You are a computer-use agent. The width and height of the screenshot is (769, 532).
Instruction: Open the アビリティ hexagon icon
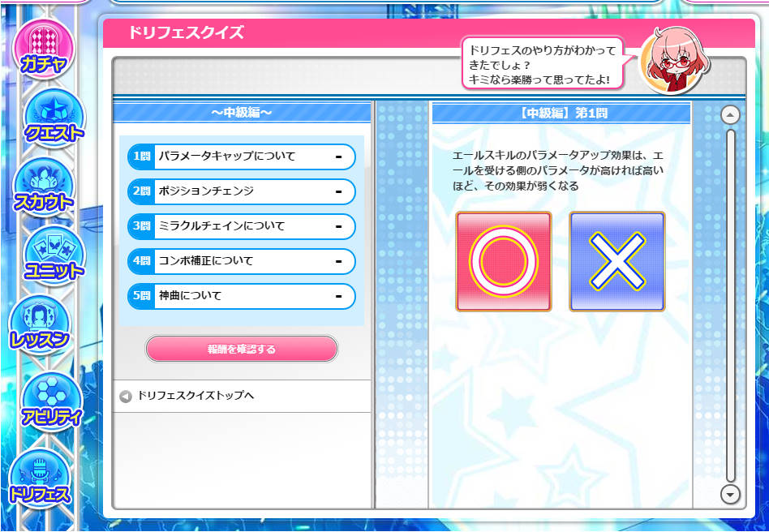coord(52,401)
